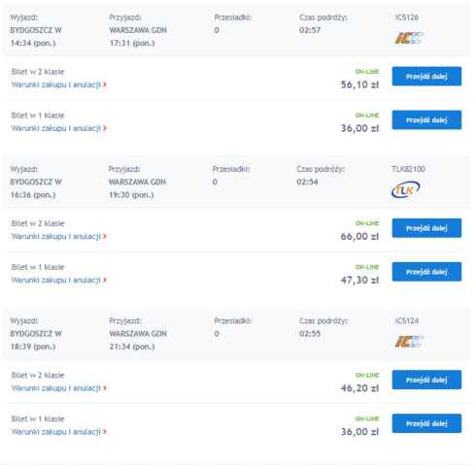Click red chevron beside 46,20 zł purchase conditions
476x466 pixels.
pyautogui.click(x=105, y=388)
